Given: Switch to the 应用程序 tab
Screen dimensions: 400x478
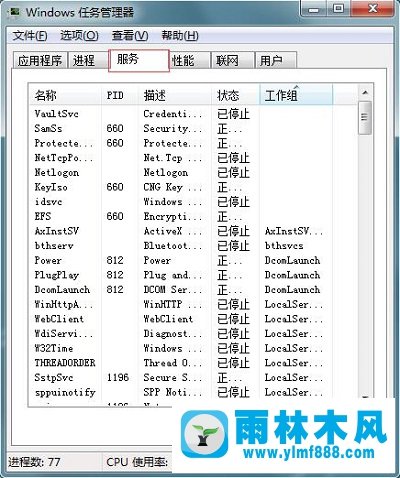Looking at the screenshot, I should coord(40,60).
